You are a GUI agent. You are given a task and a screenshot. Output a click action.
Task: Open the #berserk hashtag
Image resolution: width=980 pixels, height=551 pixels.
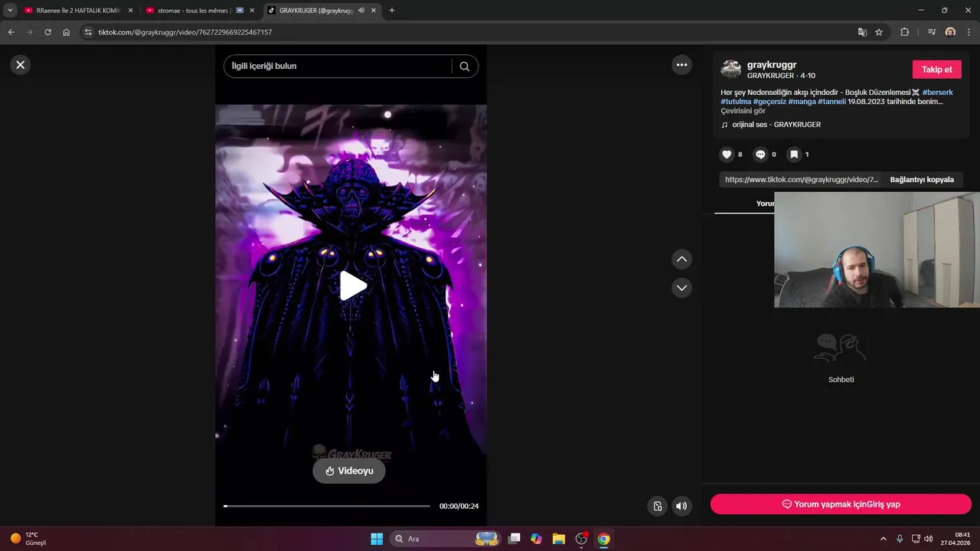(x=937, y=93)
